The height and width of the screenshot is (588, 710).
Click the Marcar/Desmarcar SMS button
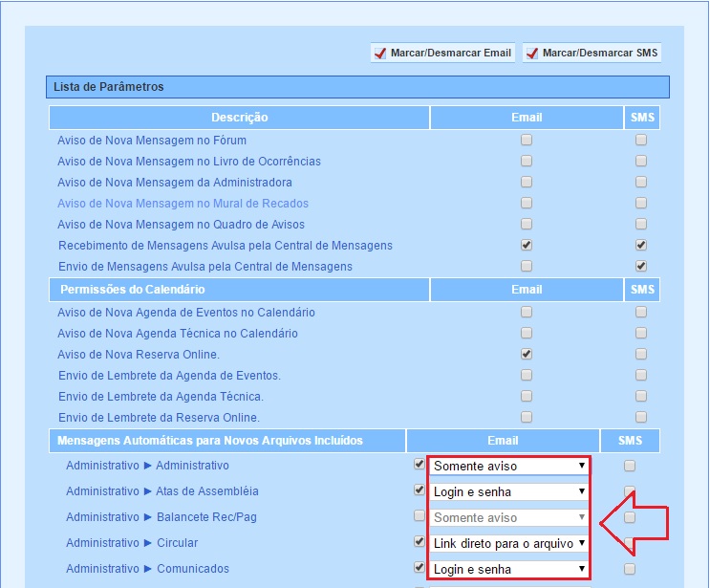592,54
